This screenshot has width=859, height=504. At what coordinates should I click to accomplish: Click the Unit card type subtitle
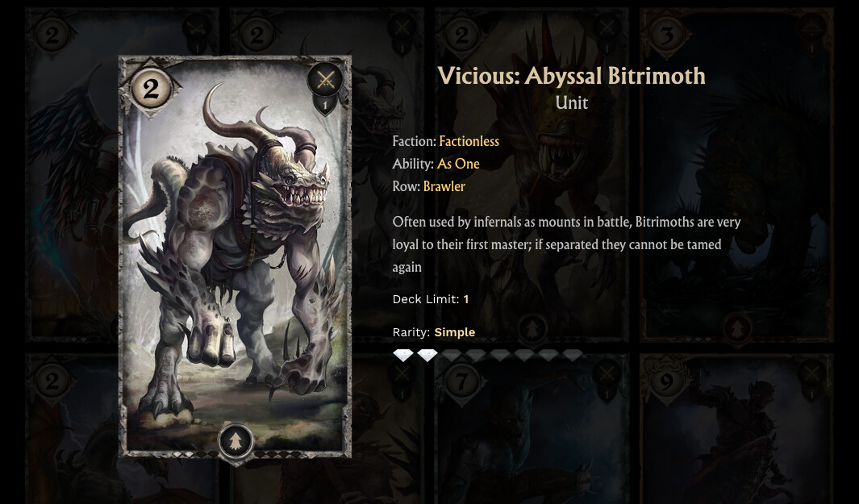[x=571, y=103]
